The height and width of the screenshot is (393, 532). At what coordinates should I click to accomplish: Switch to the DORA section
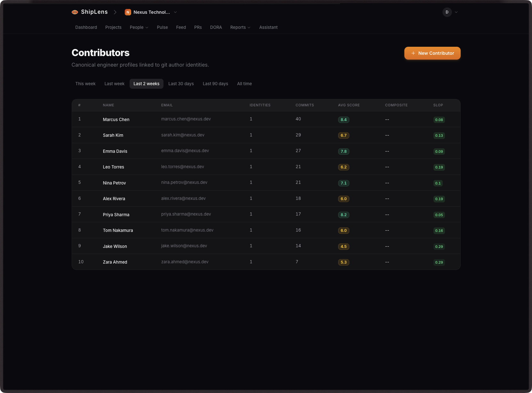[216, 27]
